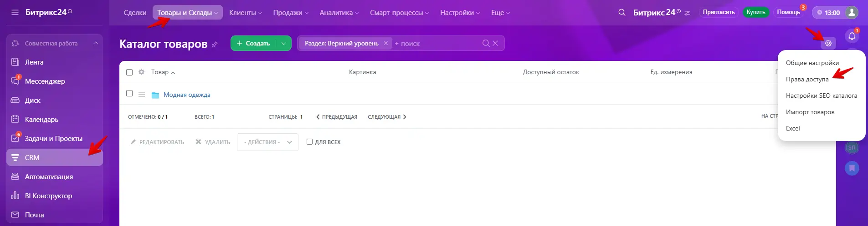Clear the catalog search filter with X
The image size is (868, 226).
pos(495,43)
